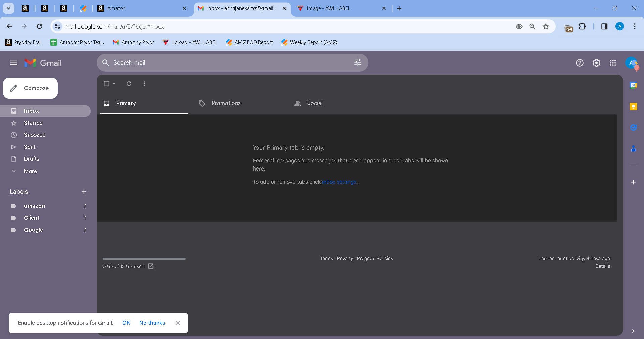Bookmark this page with the star icon
This screenshot has width=644, height=339.
(546, 26)
